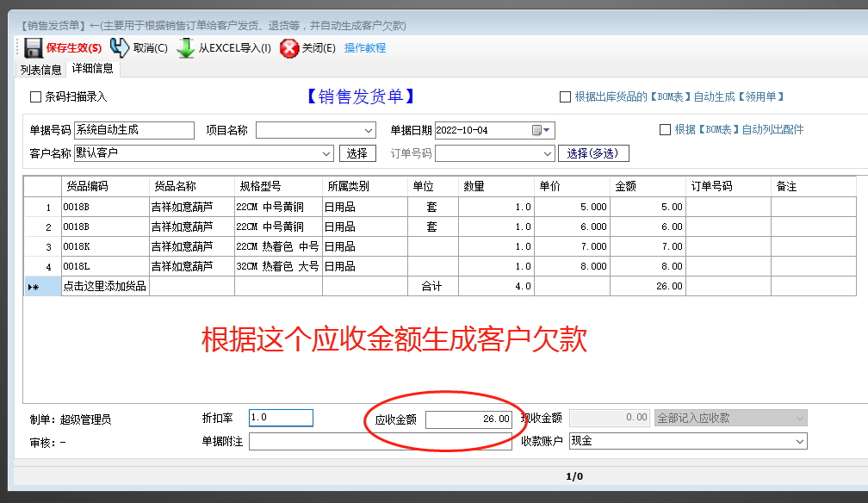Click the 取消 cancel arrow icon
The height and width of the screenshot is (503, 868).
[120, 49]
